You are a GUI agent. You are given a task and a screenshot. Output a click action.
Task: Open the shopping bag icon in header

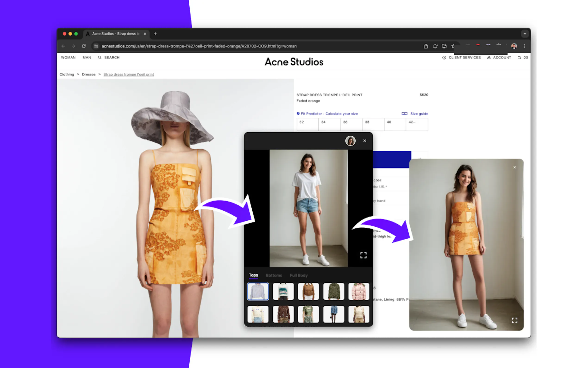point(519,57)
